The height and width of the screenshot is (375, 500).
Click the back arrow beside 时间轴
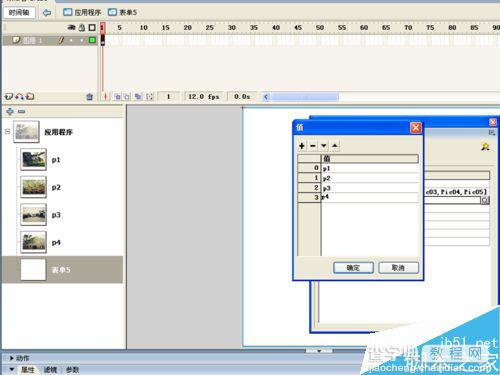tap(47, 13)
